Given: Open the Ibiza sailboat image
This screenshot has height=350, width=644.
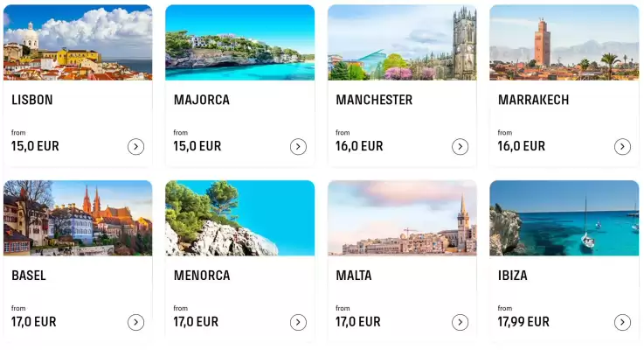Looking at the screenshot, I should [564, 218].
